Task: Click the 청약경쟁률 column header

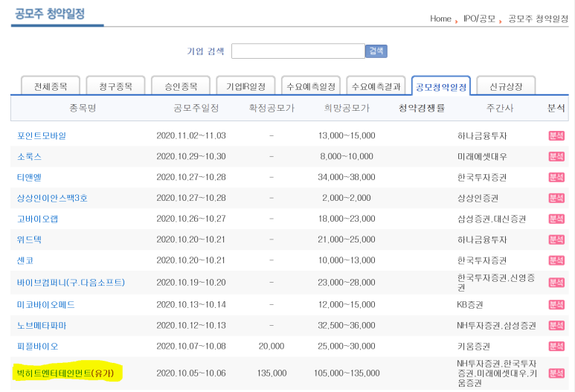Action: point(422,108)
